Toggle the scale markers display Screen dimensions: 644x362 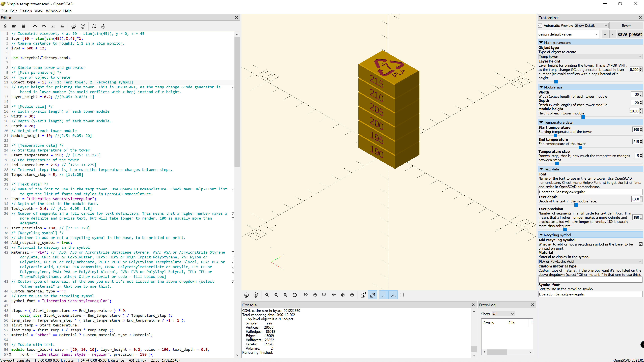tap(393, 295)
